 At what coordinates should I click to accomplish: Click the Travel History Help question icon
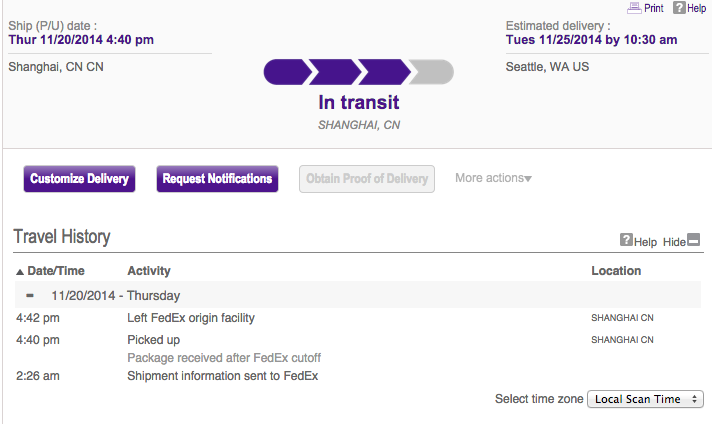(x=626, y=240)
